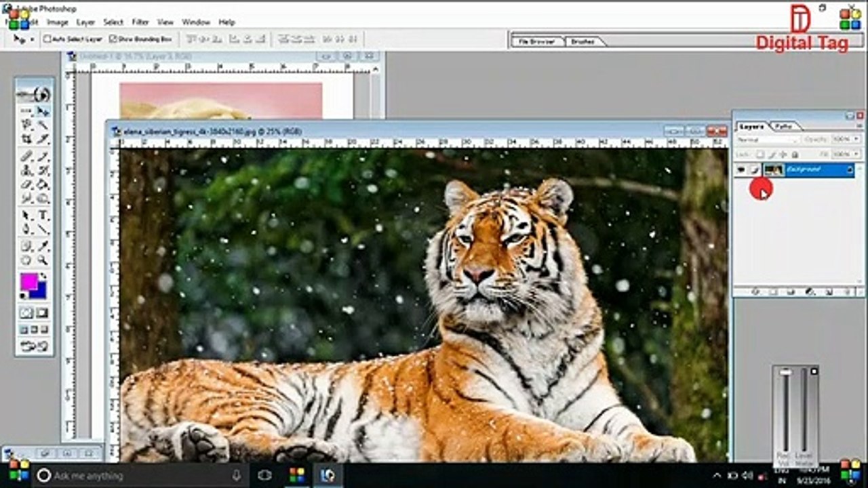Viewport: 868px width, 488px height.
Task: Toggle lock position in the Layers panel
Action: pos(783,155)
